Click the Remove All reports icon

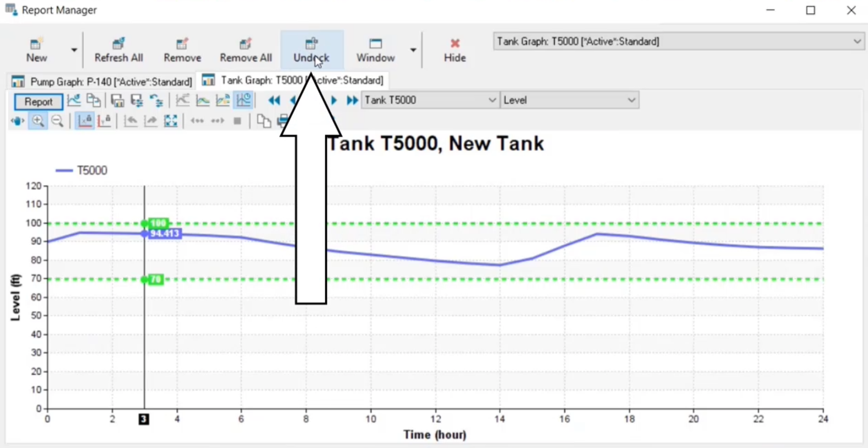tap(245, 49)
